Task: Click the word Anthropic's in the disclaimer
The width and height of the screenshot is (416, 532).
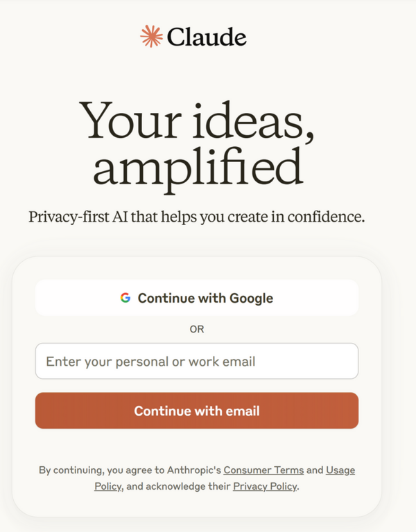Action: [194, 470]
